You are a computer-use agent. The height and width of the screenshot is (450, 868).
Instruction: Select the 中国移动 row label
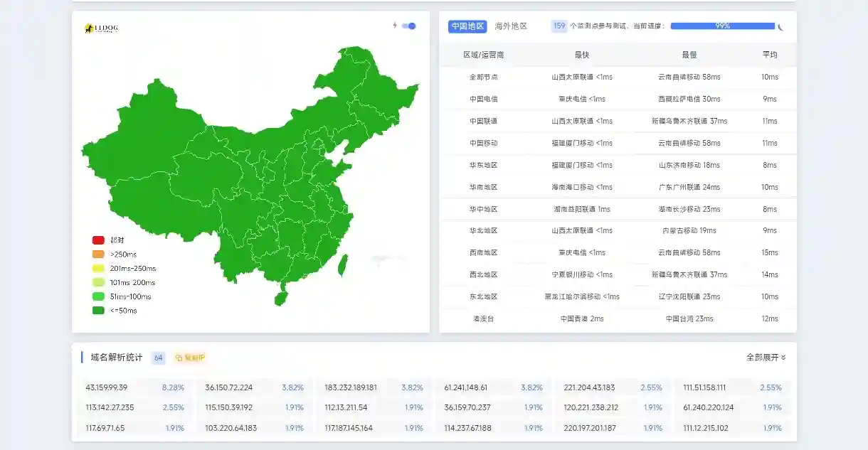tap(483, 143)
